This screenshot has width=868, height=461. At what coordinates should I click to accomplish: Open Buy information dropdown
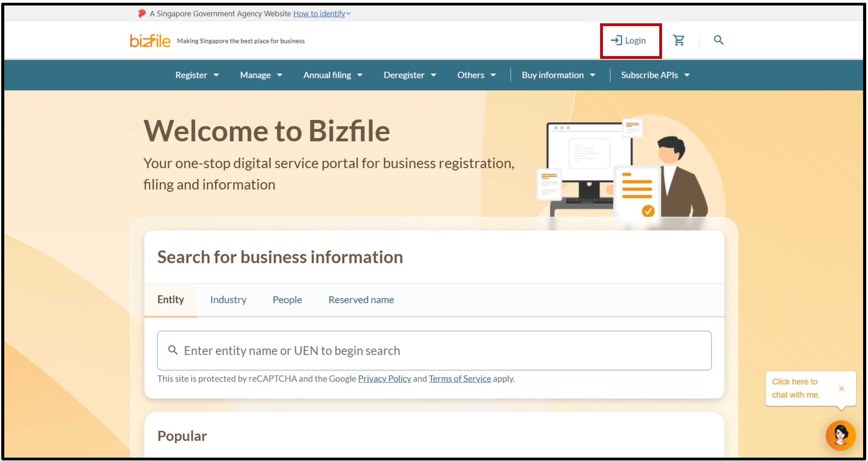click(558, 75)
